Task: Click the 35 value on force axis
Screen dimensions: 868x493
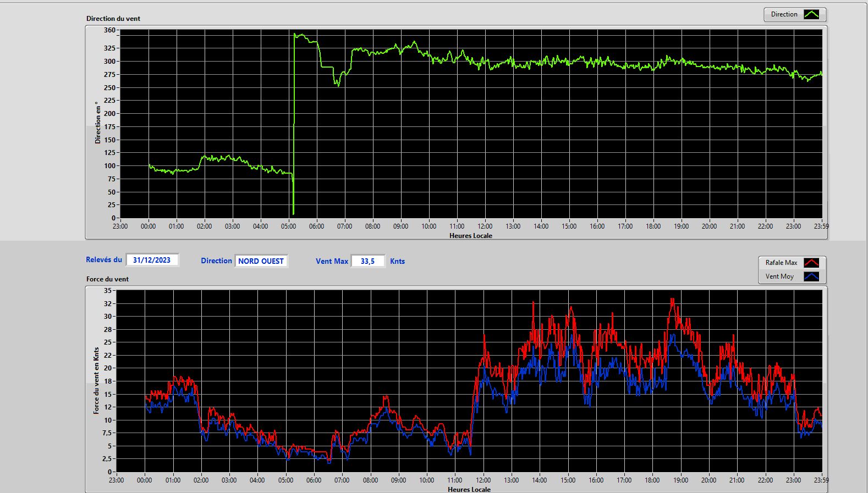Action: [x=108, y=291]
